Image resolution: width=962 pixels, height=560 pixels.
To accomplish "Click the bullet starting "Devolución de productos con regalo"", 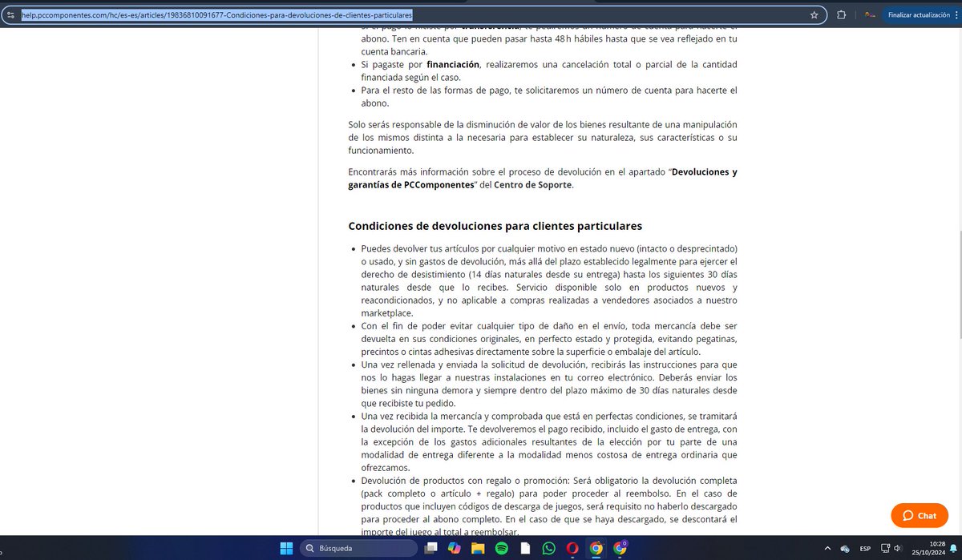I will (549, 506).
